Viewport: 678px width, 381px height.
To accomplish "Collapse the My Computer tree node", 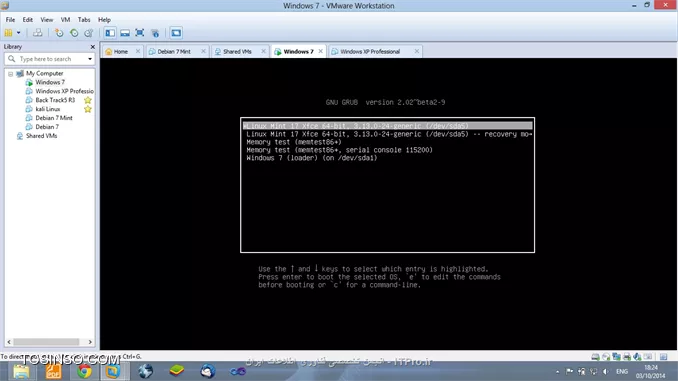I will point(10,74).
